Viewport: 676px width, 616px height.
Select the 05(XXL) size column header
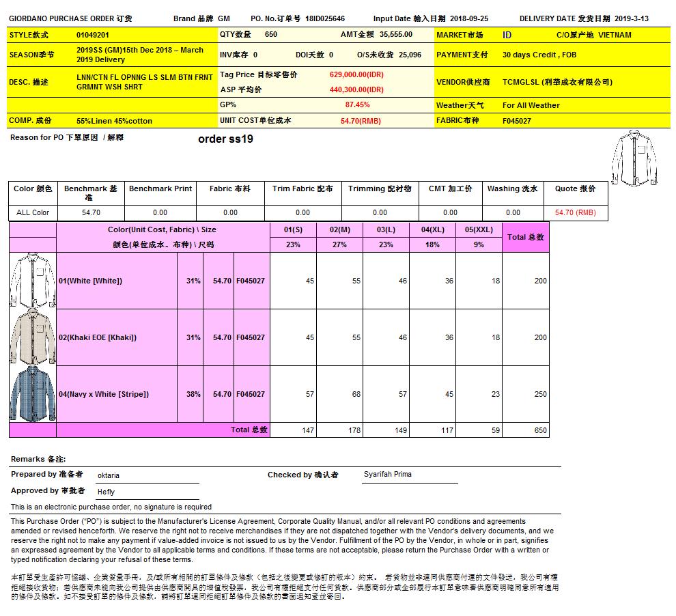coord(479,230)
